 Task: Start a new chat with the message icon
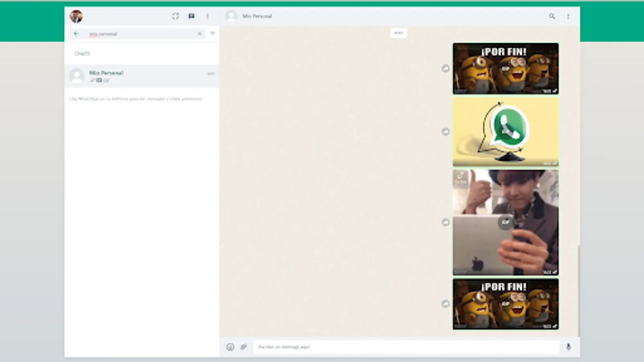pos(192,16)
